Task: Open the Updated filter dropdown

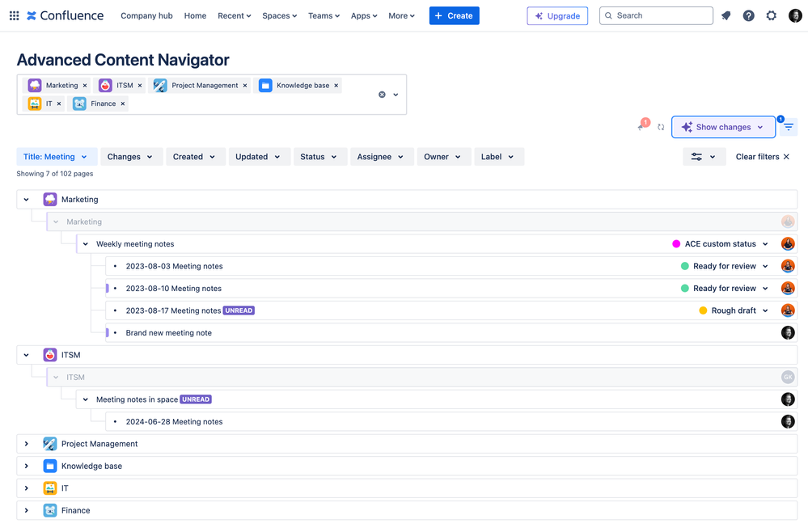Action: 259,157
